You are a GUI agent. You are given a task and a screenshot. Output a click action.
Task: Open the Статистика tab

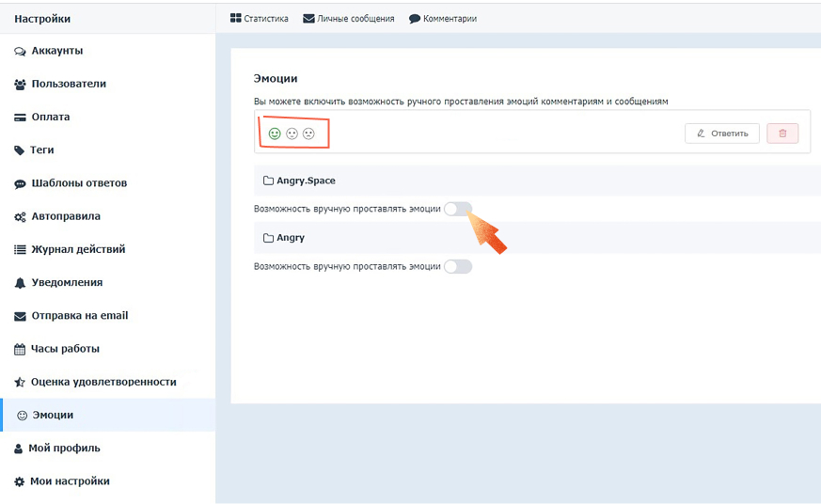point(260,18)
